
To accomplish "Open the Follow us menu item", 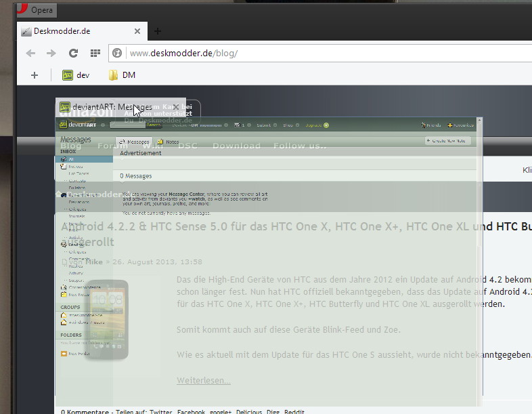I will [x=300, y=146].
